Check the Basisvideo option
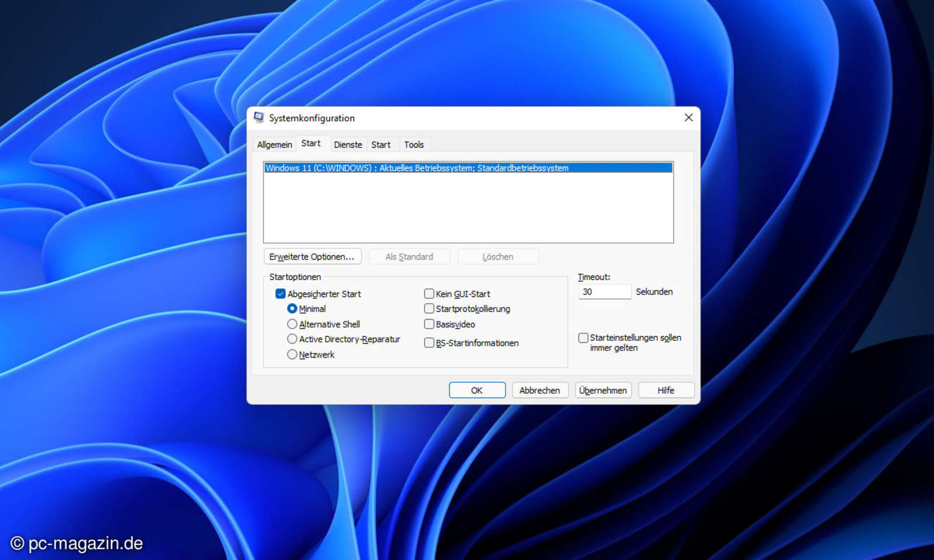Screen dimensions: 934x560 429,324
